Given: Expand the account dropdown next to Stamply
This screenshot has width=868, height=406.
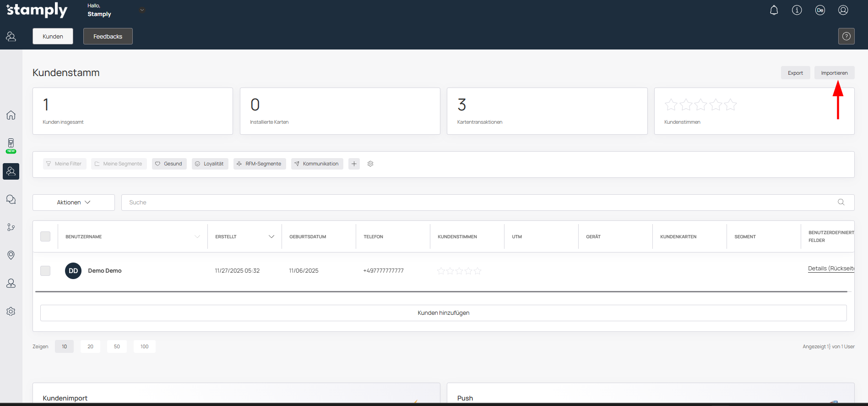Looking at the screenshot, I should coord(142,10).
